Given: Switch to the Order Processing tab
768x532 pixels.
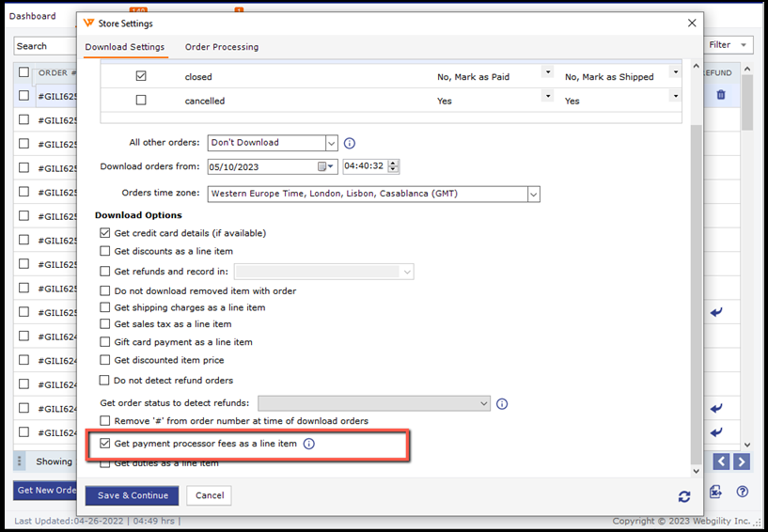Looking at the screenshot, I should pos(222,47).
